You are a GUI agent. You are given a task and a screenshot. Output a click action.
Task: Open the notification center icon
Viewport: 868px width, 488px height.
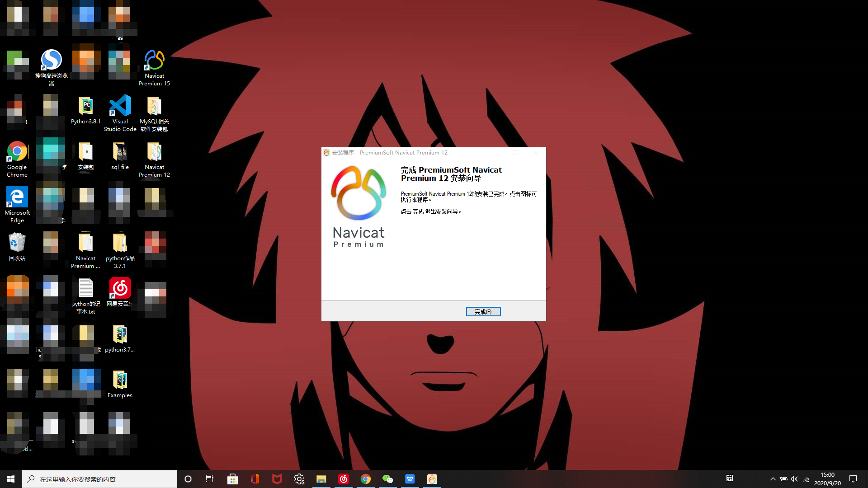pyautogui.click(x=853, y=479)
